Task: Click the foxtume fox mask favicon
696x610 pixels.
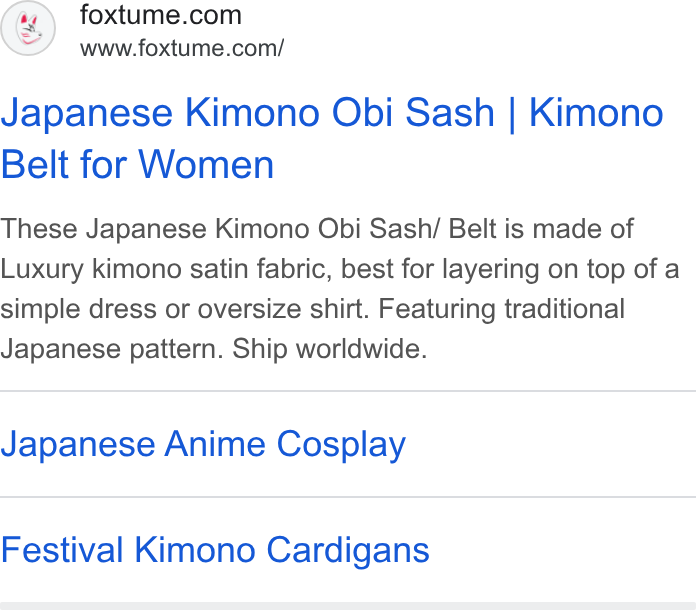Action: pos(28,28)
